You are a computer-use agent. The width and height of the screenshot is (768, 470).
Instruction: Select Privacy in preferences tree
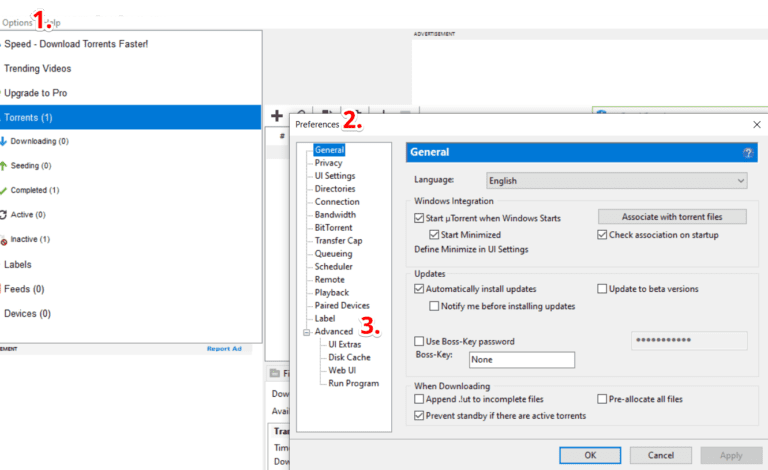coord(328,163)
